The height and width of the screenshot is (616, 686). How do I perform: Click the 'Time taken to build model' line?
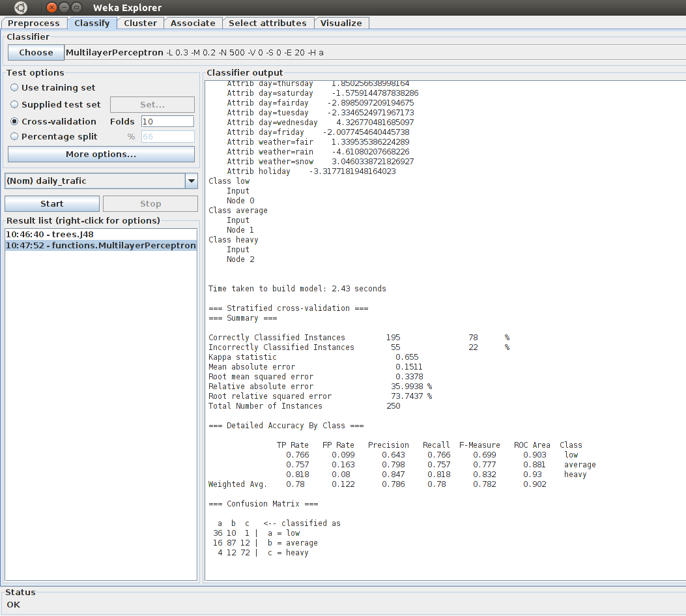(x=297, y=289)
